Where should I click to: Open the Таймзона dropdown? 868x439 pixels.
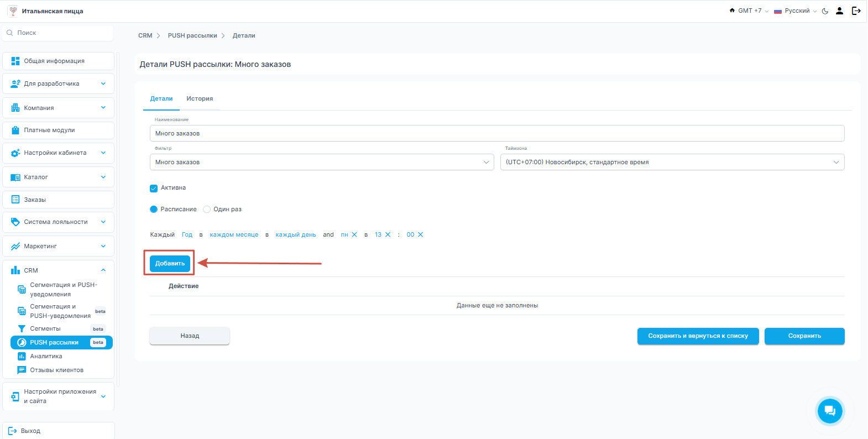click(672, 162)
